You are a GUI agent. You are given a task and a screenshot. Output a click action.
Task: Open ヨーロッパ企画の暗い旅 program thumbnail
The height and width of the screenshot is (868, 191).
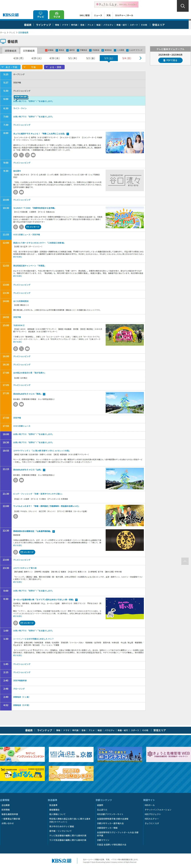(x=125, y=608)
